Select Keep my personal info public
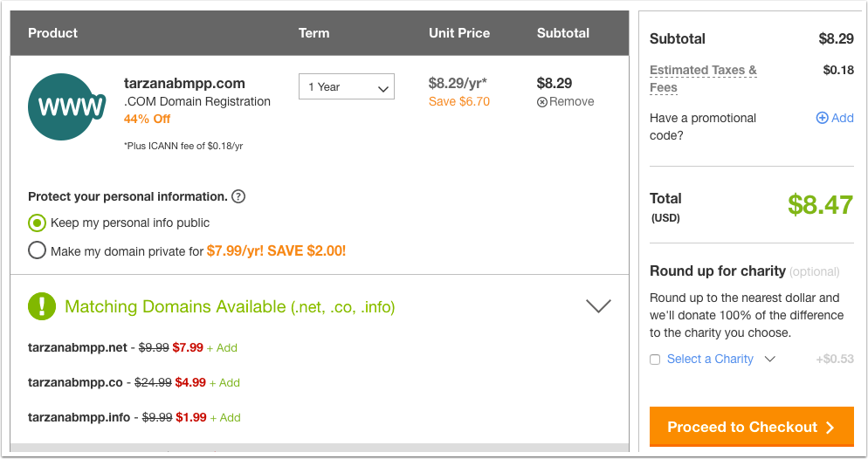The width and height of the screenshot is (868, 459). pos(37,223)
